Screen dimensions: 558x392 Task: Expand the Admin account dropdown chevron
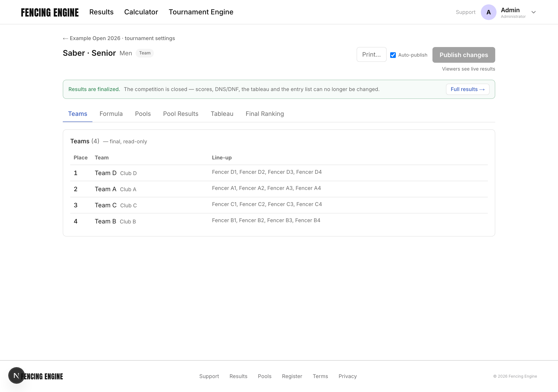(x=533, y=12)
